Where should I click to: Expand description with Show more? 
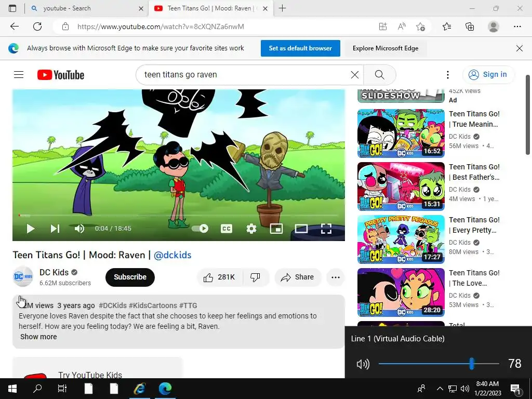[38, 337]
